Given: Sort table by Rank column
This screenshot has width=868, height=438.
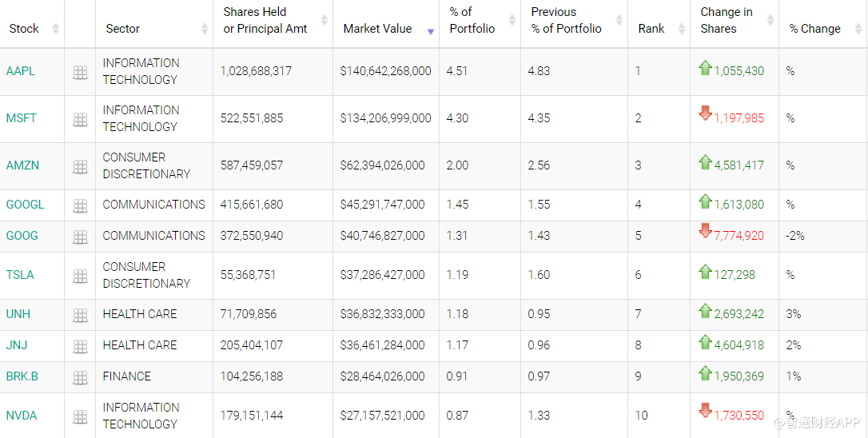Looking at the screenshot, I should tap(651, 29).
